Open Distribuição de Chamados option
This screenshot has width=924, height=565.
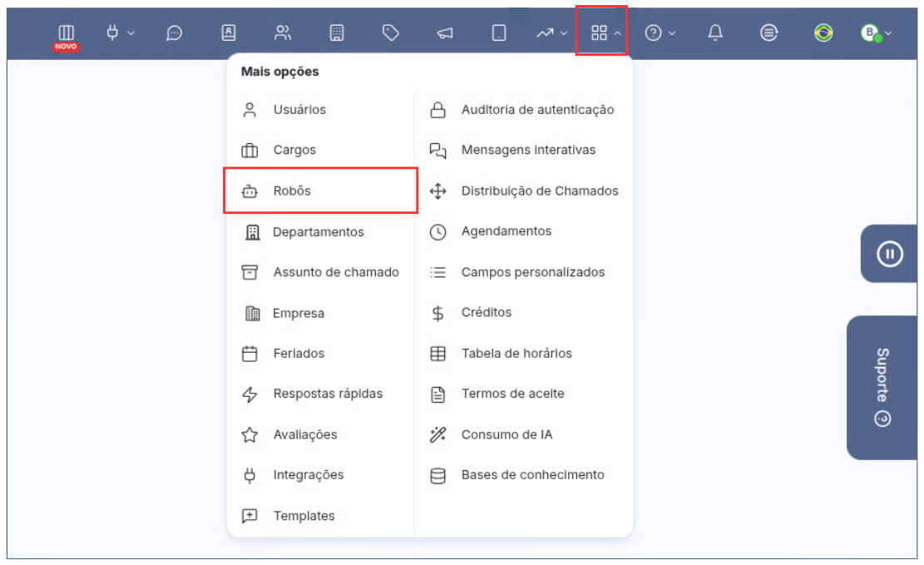[539, 191]
